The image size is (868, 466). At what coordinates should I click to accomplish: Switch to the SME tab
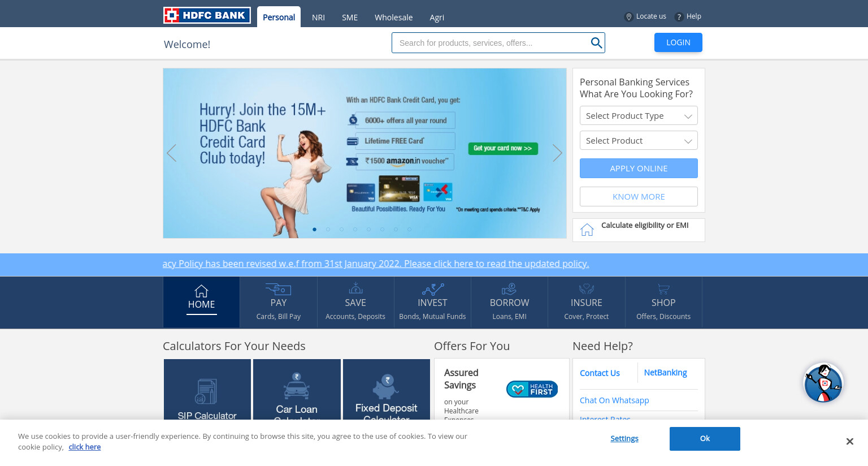click(350, 18)
